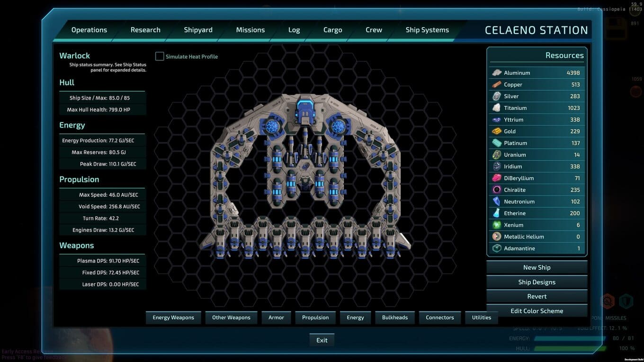Screen dimensions: 644x362
Task: Select the Copper bar icon
Action: coord(497,85)
